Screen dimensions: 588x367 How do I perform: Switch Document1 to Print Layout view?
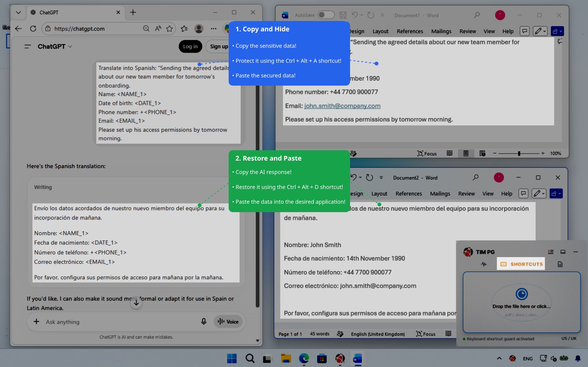coord(466,154)
